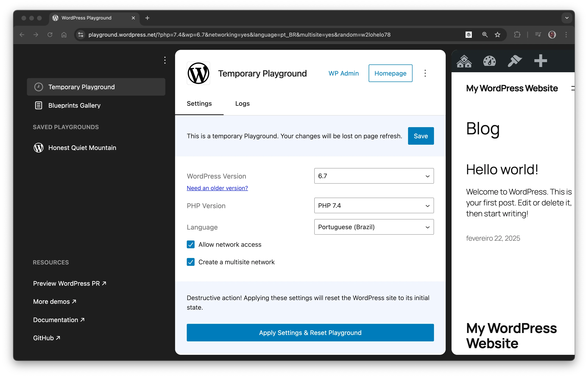This screenshot has width=588, height=377.
Task: Open the PHP Version dropdown
Action: click(x=374, y=205)
